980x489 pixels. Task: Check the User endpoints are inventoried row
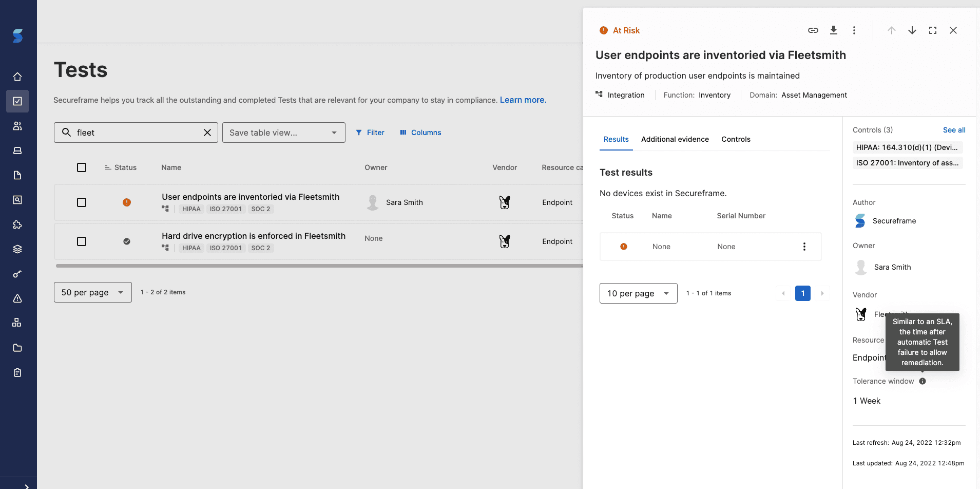coord(82,202)
